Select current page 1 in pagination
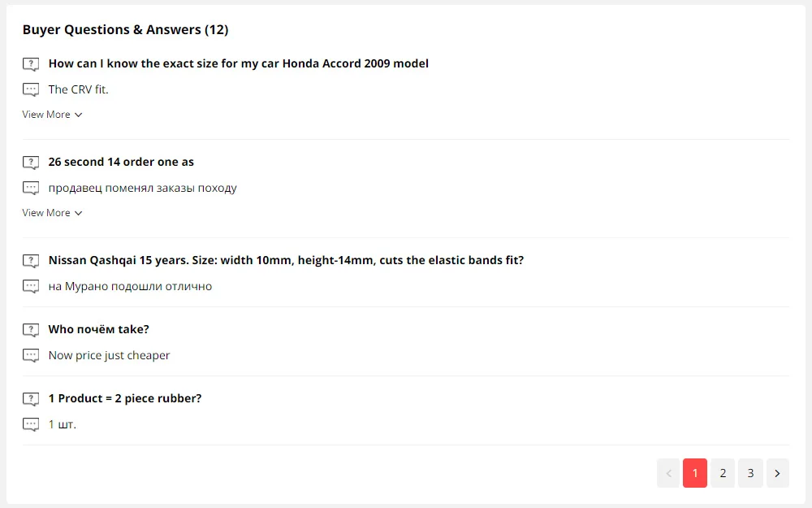The height and width of the screenshot is (508, 812). coord(695,473)
